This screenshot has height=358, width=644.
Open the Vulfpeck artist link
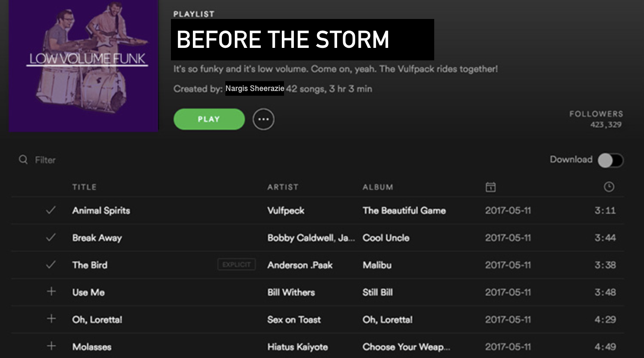coord(286,210)
